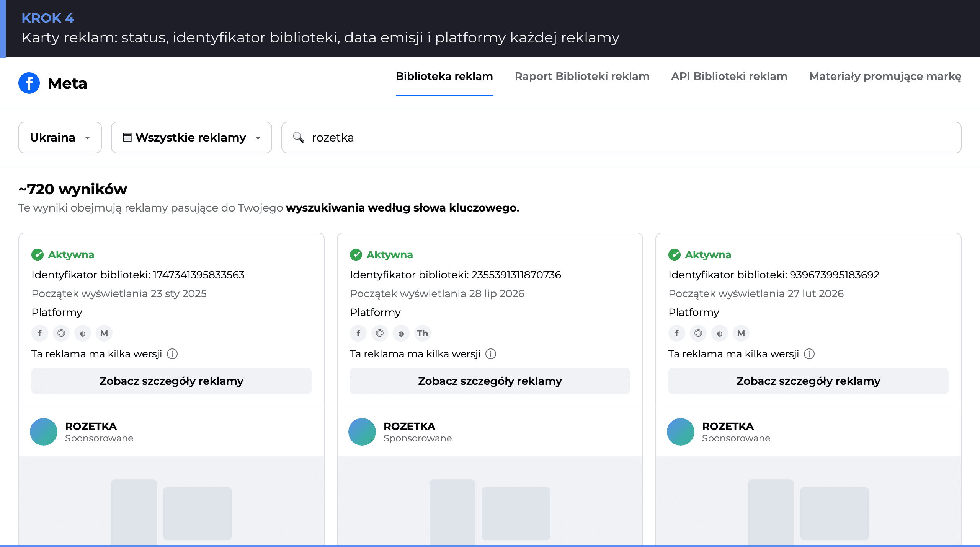Click Messenger M icon on ad 939673995183692
Viewport: 980px width, 547px height.
click(x=741, y=333)
